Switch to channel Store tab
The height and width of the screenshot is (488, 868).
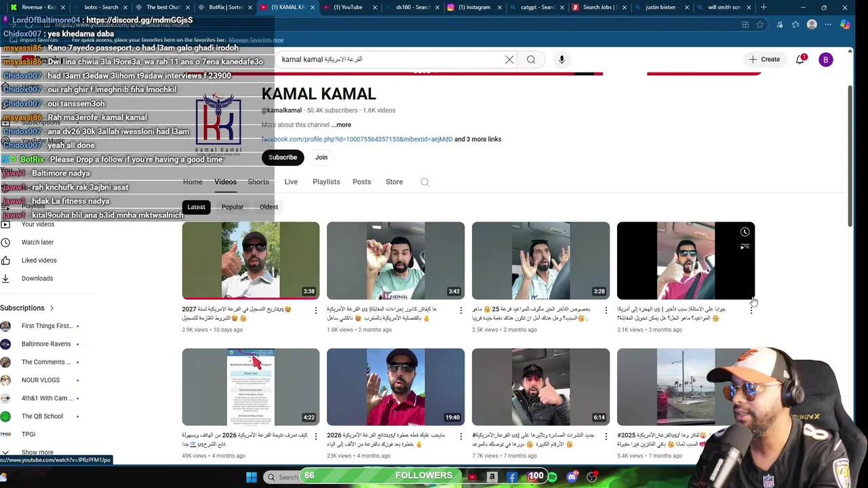point(394,182)
